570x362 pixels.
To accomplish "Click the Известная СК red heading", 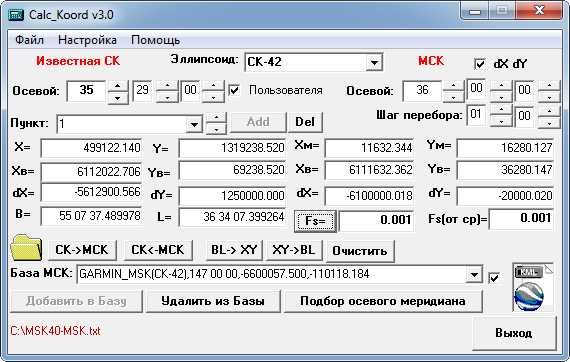I will coord(78,61).
